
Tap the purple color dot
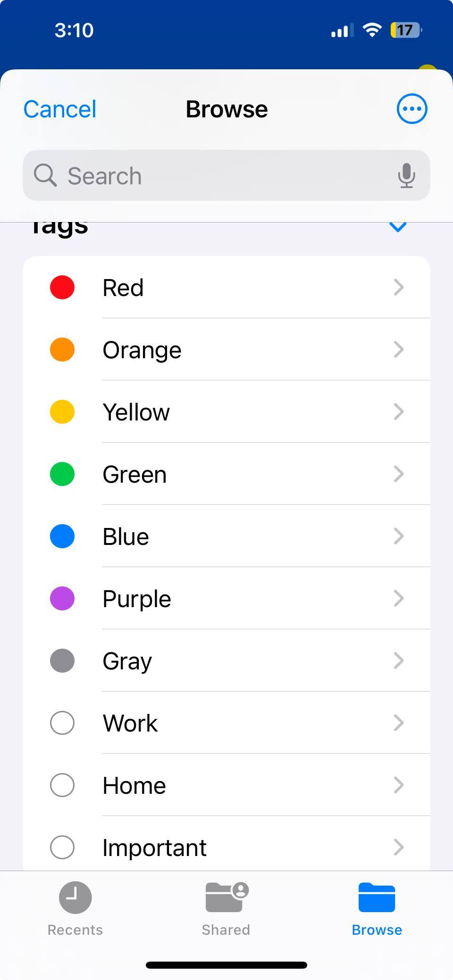click(x=62, y=598)
